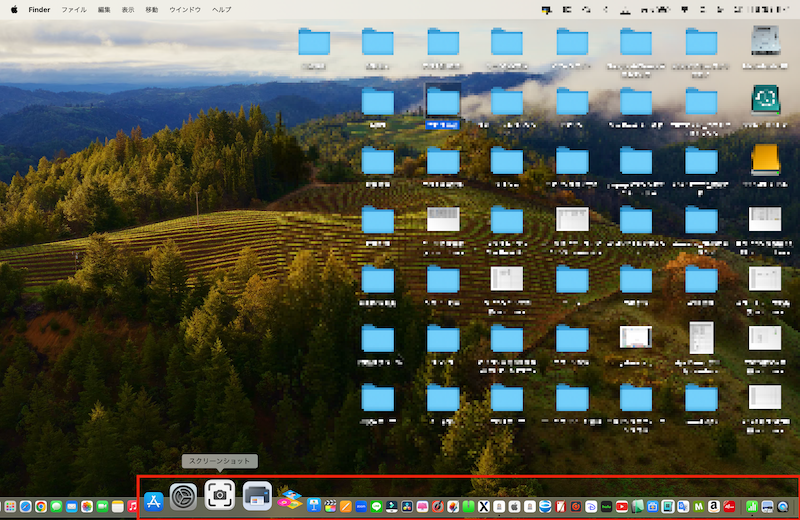Open the X app in the Dock
Viewport: 800px width, 520px height.
(x=484, y=506)
